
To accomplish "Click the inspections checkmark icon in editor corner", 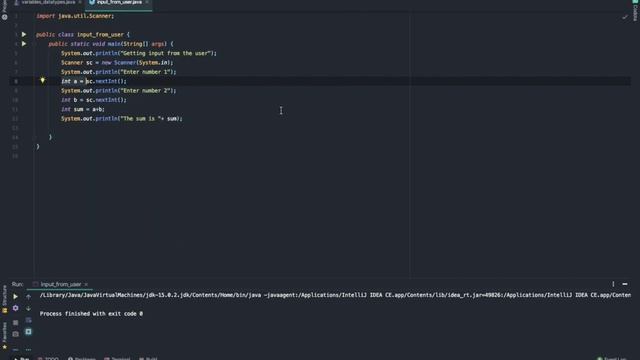I will (x=625, y=17).
